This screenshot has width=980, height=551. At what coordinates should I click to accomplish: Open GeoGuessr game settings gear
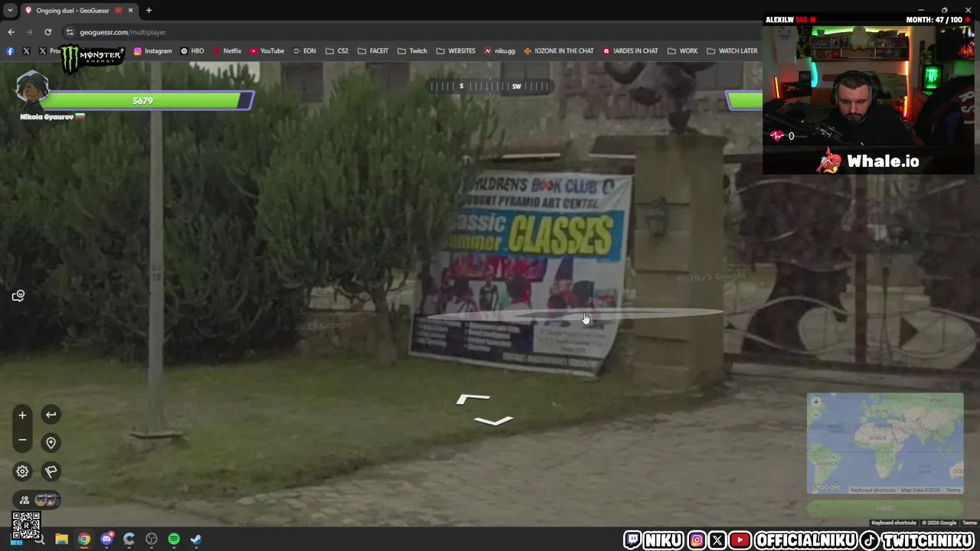[22, 471]
